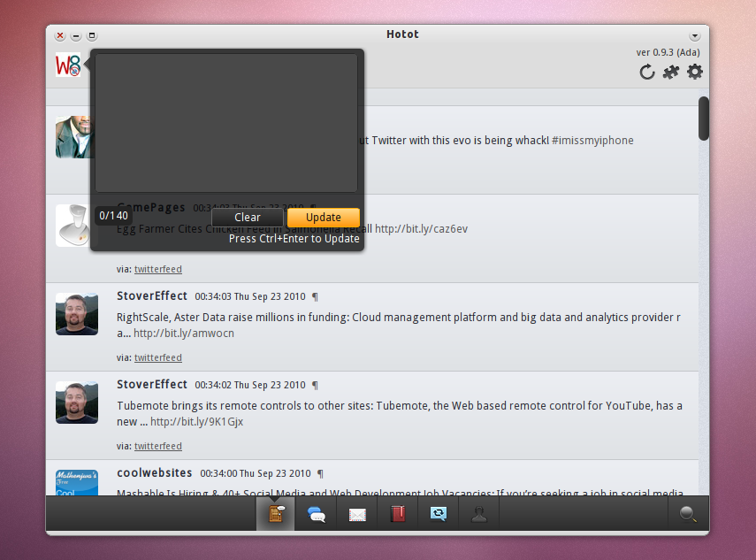
Task: Click the coolwebsites avatar thumbnail
Action: [x=77, y=483]
